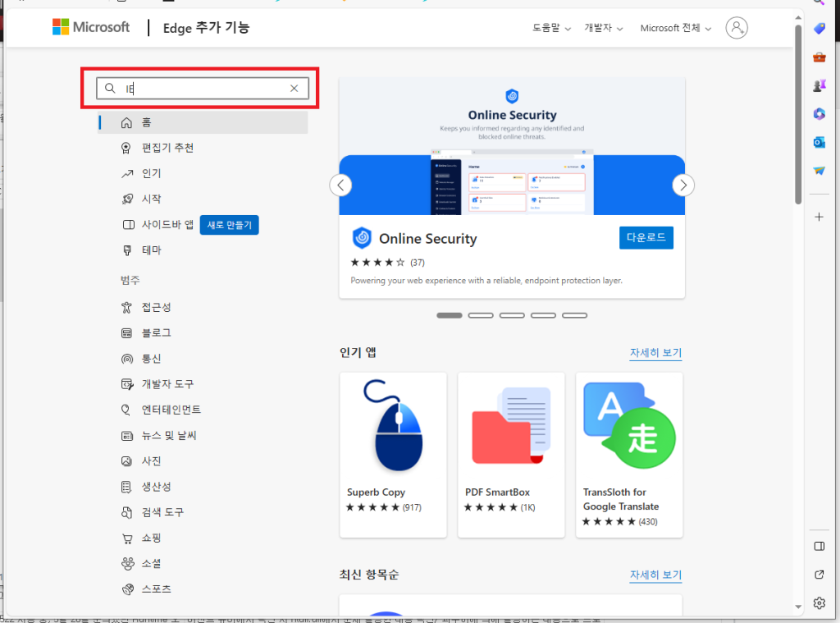The height and width of the screenshot is (623, 840).
Task: Select the 뉴스 및 날씨 category
Action: click(169, 435)
